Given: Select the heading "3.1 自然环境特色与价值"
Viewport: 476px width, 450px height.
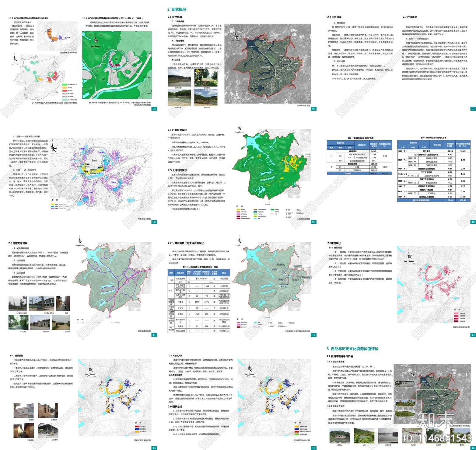Looking at the screenshot, I should [x=340, y=356].
